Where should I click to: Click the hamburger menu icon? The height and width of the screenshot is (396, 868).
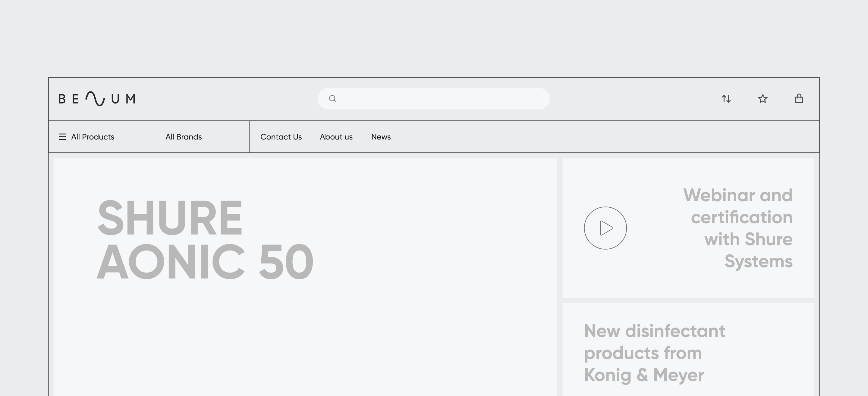[62, 137]
